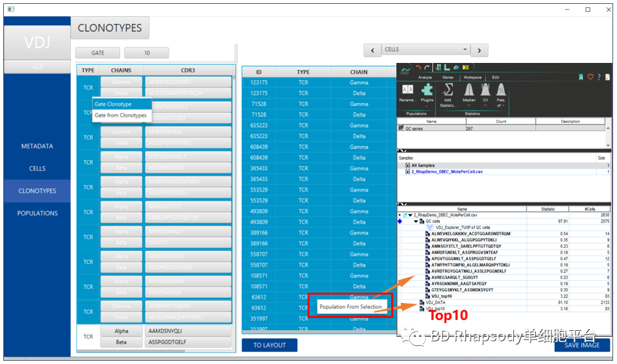Click the undo arrow icon
Viewport: 617px width, 364px height.
[418, 67]
